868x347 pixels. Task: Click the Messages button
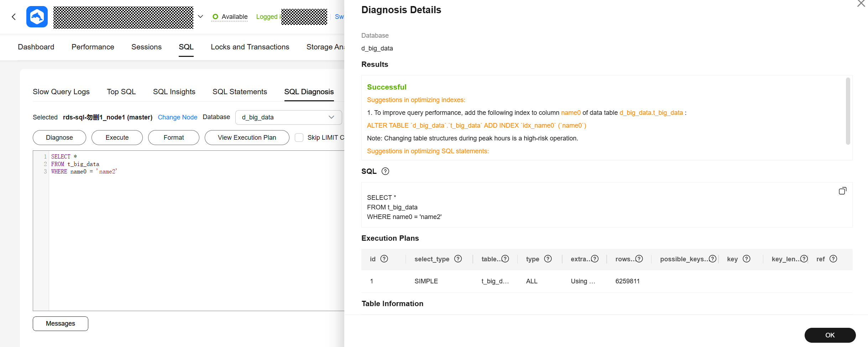(x=61, y=324)
